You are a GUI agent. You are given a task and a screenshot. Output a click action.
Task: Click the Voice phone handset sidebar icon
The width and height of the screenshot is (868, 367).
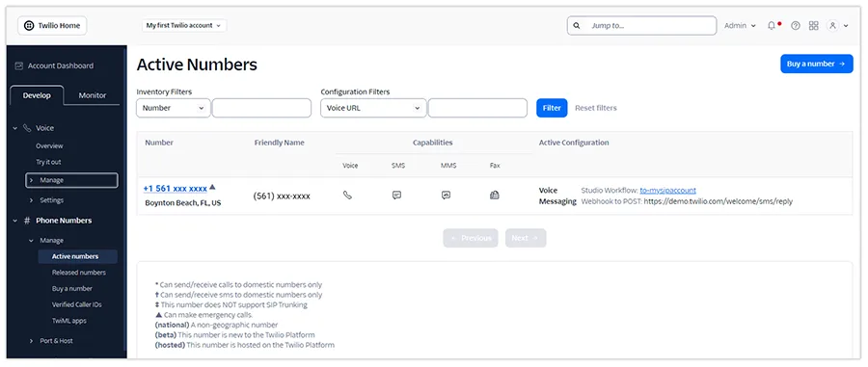(27, 128)
